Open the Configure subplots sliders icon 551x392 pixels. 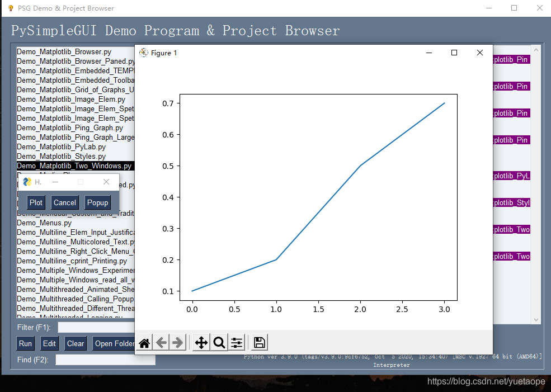[237, 342]
